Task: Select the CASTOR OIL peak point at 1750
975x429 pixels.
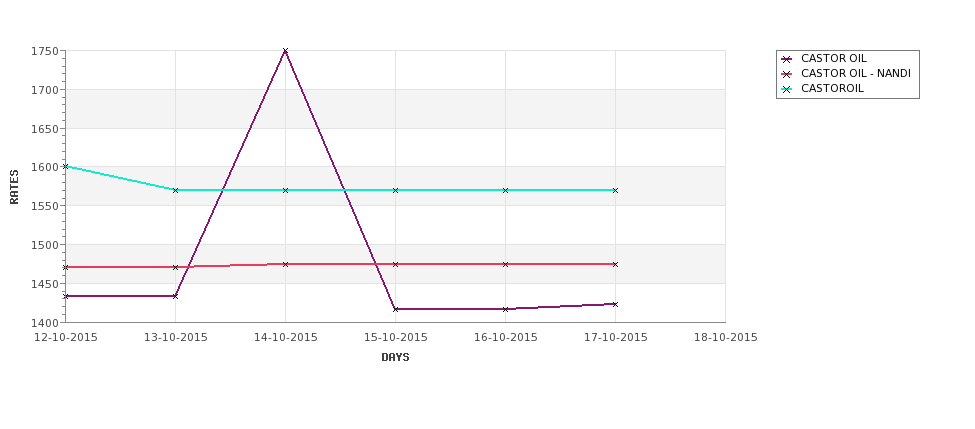Action: [x=285, y=51]
